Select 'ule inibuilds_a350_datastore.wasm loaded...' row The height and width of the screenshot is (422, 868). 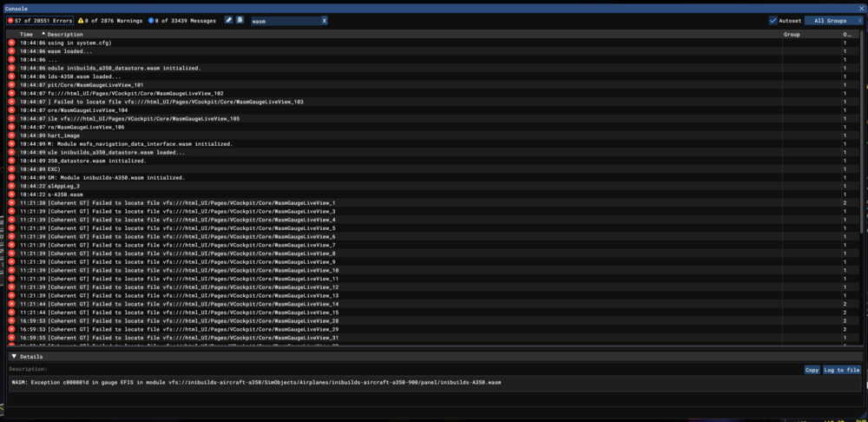click(x=431, y=152)
